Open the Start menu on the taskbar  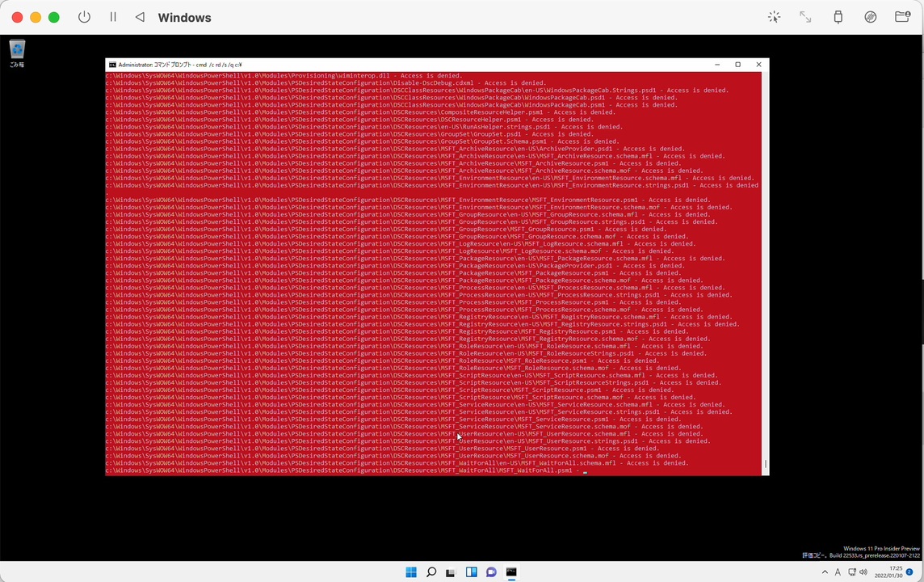click(x=411, y=572)
